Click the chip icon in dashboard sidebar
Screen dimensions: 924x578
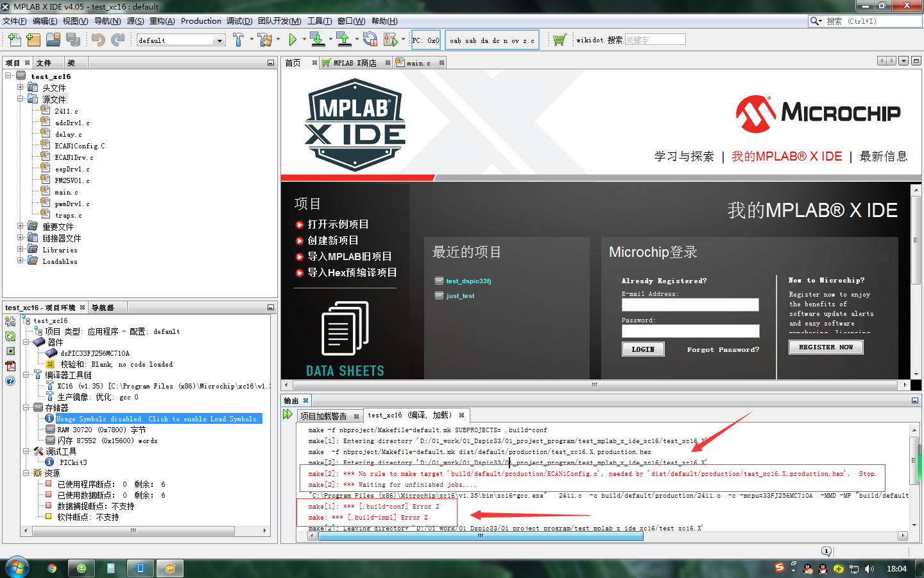point(10,351)
